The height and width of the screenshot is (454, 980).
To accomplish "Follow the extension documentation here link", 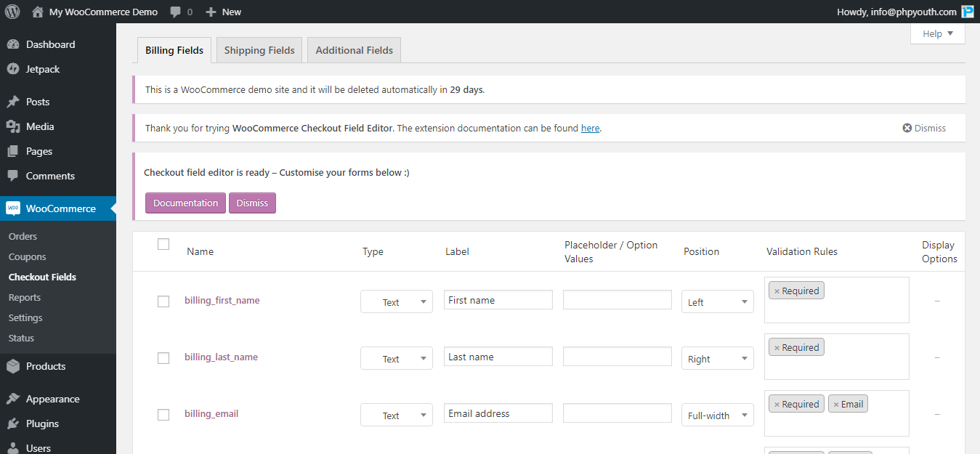I will click(590, 128).
